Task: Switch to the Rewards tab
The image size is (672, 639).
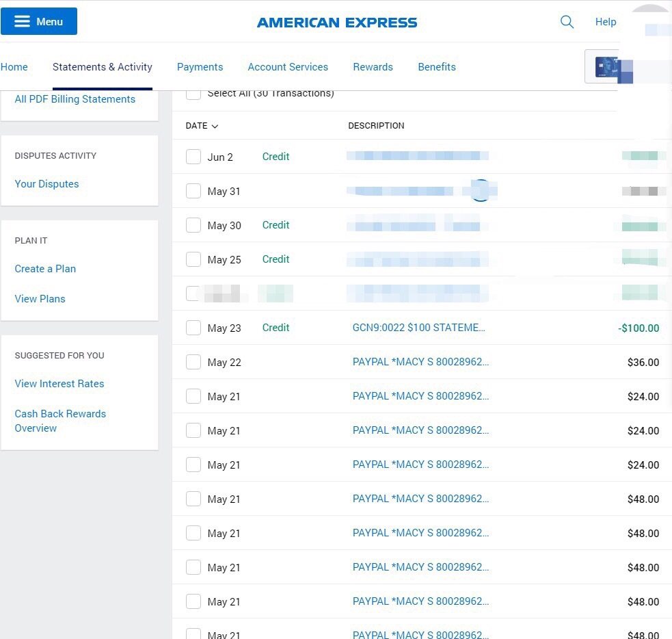Action: 373,67
